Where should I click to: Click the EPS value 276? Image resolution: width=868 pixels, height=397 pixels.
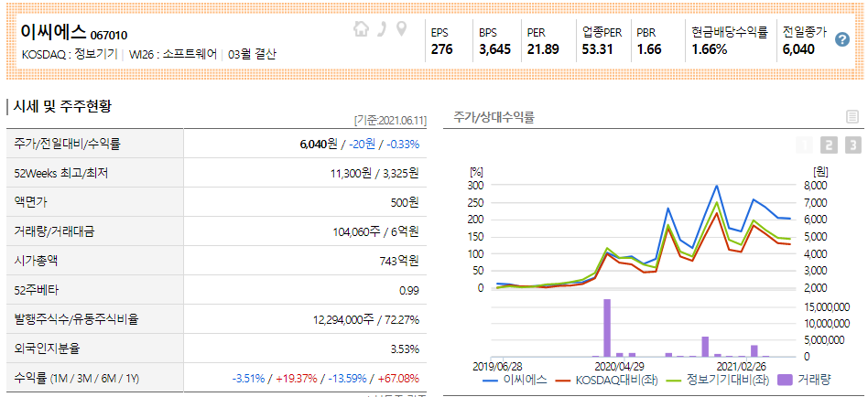tap(441, 49)
